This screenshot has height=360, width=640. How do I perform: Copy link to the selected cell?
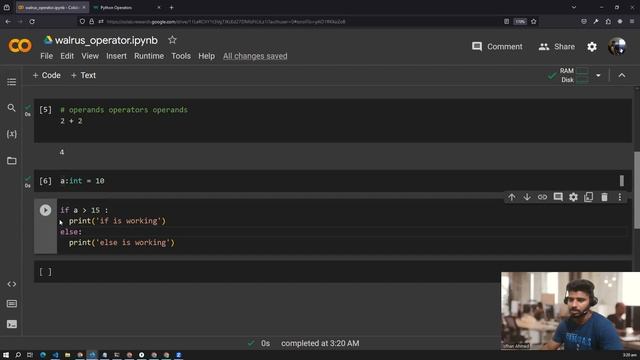(x=542, y=197)
